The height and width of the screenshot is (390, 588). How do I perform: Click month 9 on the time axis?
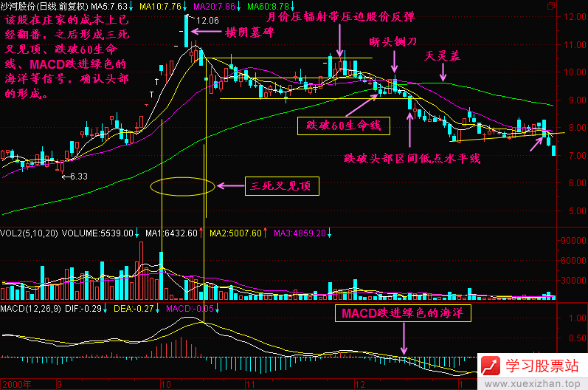click(59, 384)
